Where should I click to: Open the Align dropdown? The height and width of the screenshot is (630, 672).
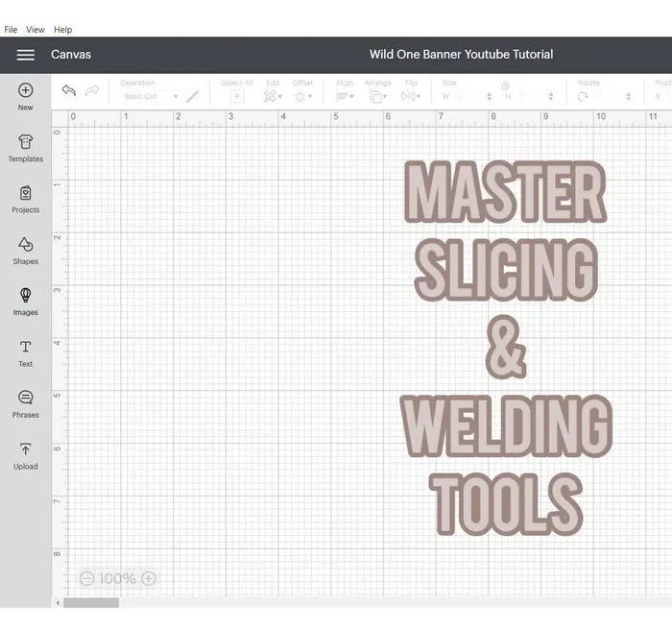pos(345,96)
